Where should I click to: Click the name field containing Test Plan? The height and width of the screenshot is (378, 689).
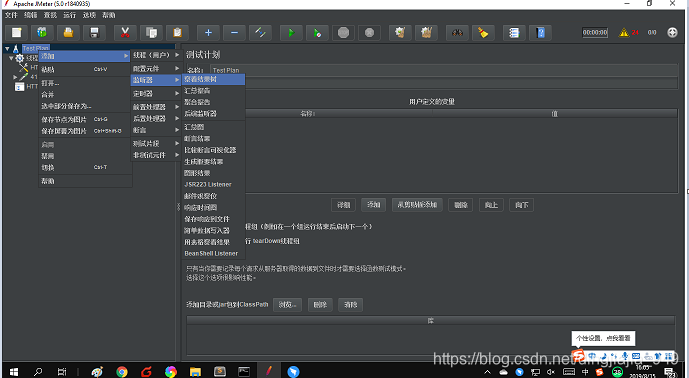(x=444, y=70)
